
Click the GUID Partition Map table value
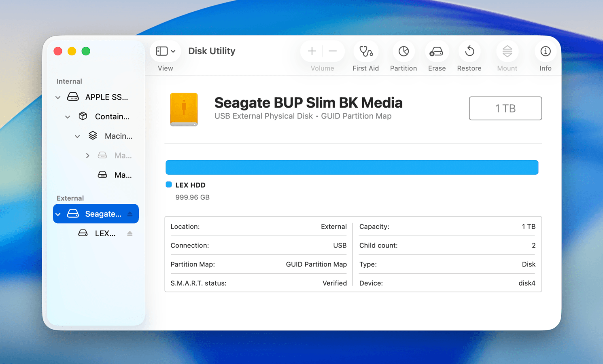(x=316, y=264)
